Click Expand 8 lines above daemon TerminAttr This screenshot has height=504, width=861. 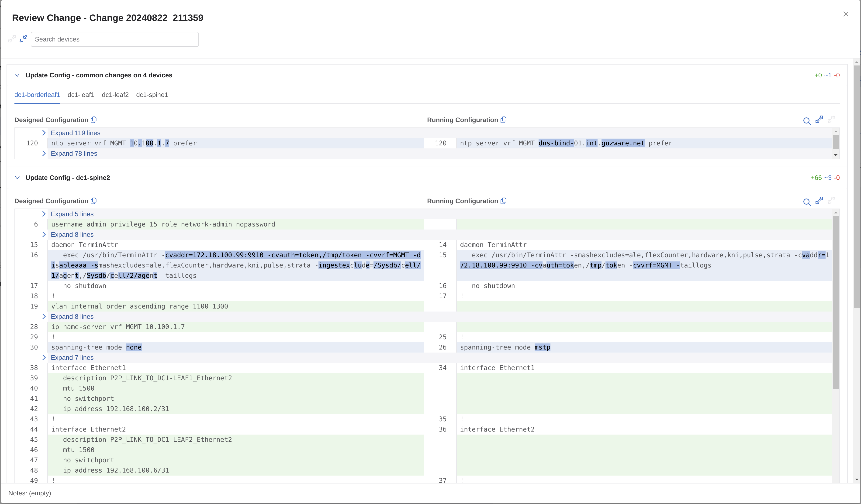(72, 235)
